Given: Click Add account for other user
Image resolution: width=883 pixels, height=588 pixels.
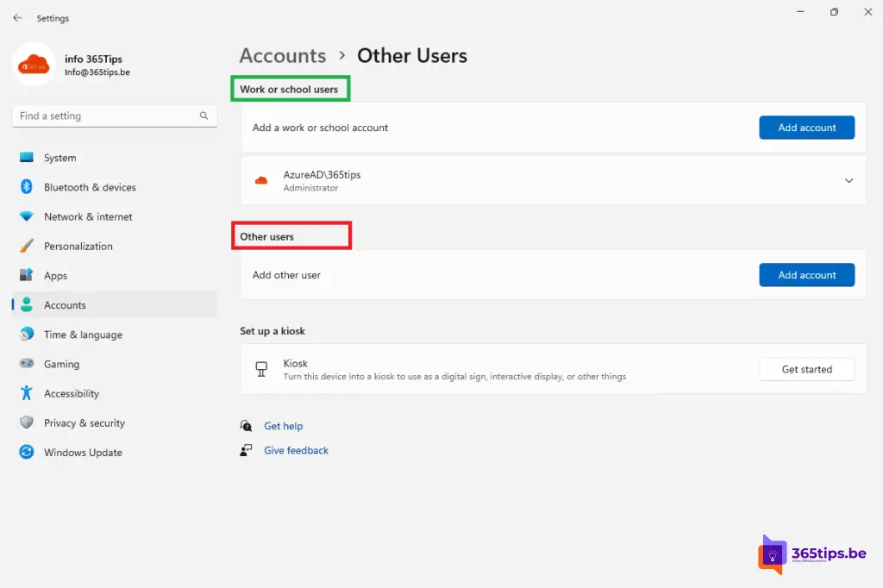Looking at the screenshot, I should 806,275.
